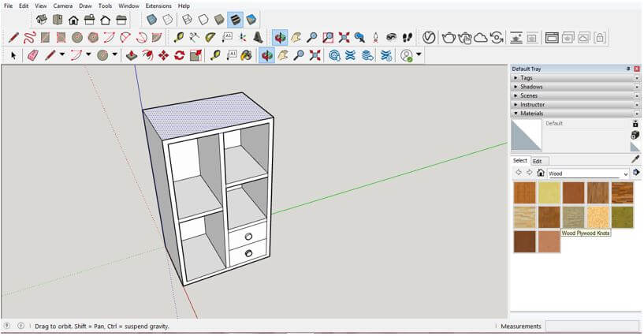
Task: Switch to Top view
Action: tap(58, 20)
